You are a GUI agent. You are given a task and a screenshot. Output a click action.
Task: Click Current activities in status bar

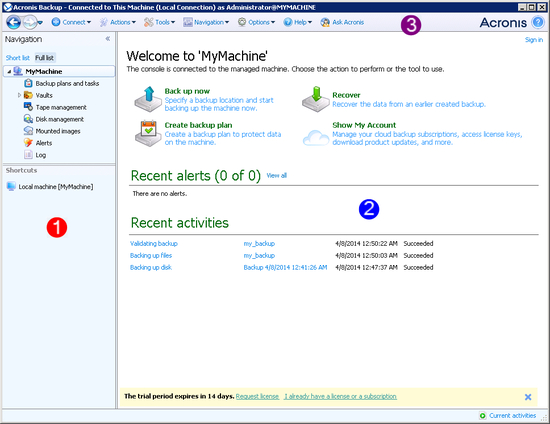click(x=512, y=416)
